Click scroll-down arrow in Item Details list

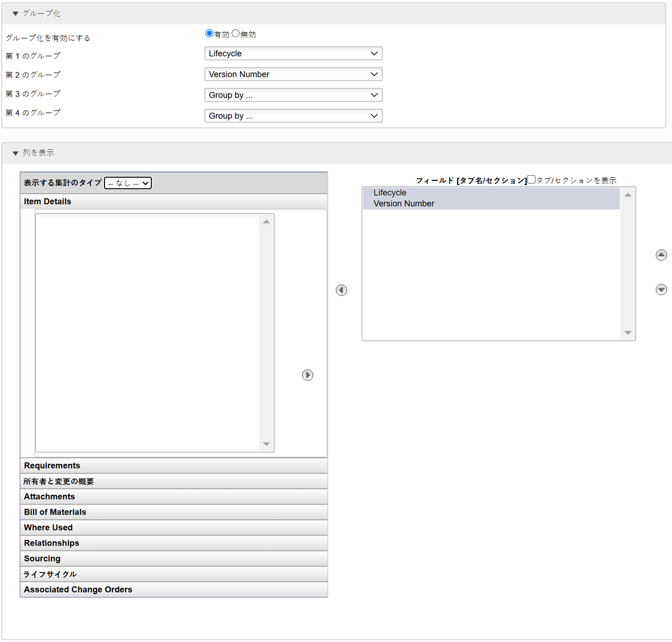click(x=266, y=444)
